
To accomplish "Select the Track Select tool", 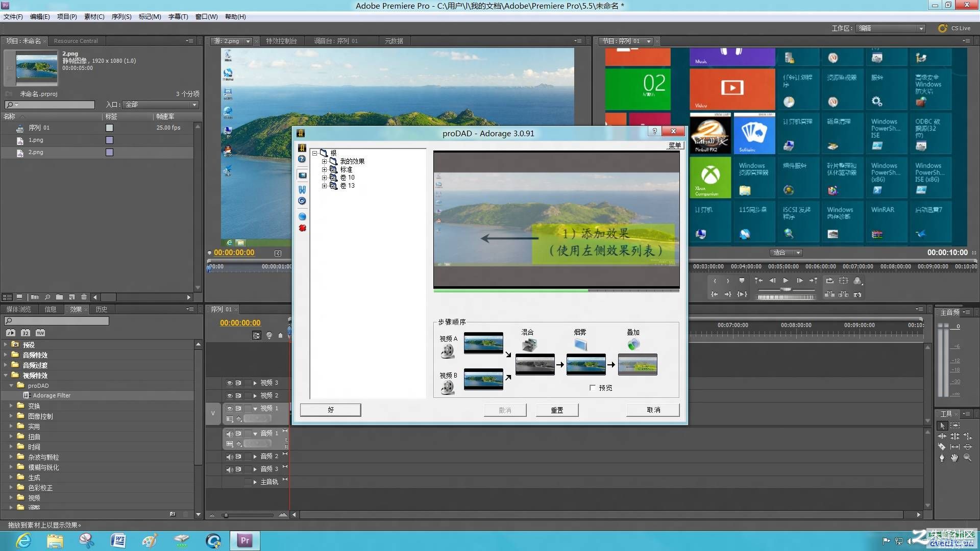I will tap(955, 425).
